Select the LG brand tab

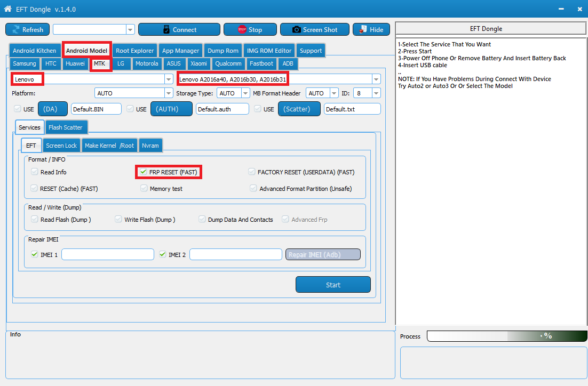(x=121, y=63)
